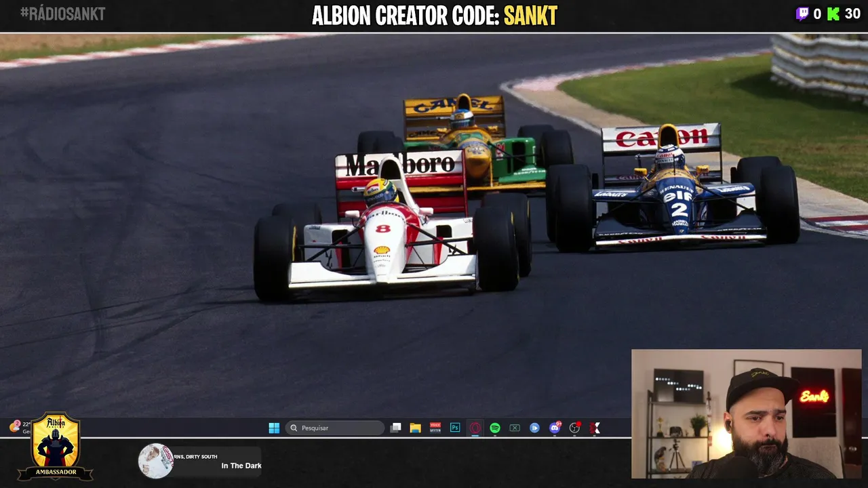Open the Voicemeeter taskbar icon
868x488 pixels.
coord(435,428)
